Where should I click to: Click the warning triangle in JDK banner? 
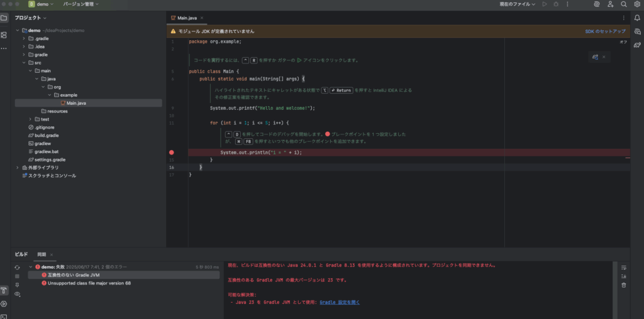(x=173, y=31)
